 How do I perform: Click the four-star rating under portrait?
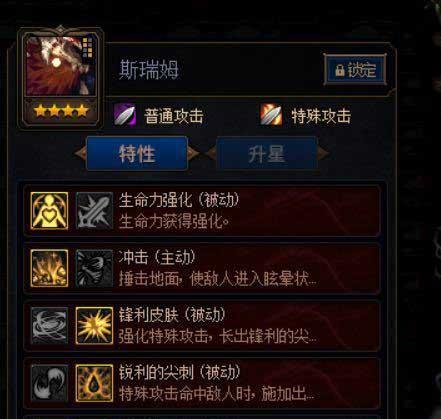point(61,111)
